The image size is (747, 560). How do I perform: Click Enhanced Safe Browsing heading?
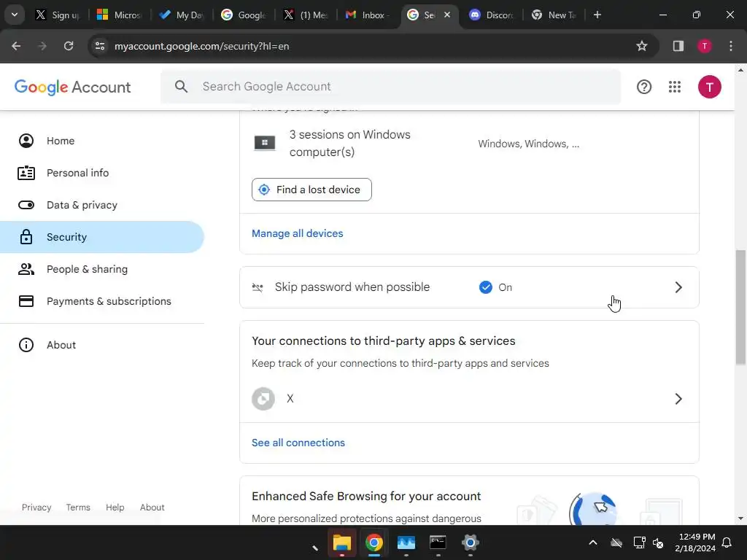click(x=366, y=496)
